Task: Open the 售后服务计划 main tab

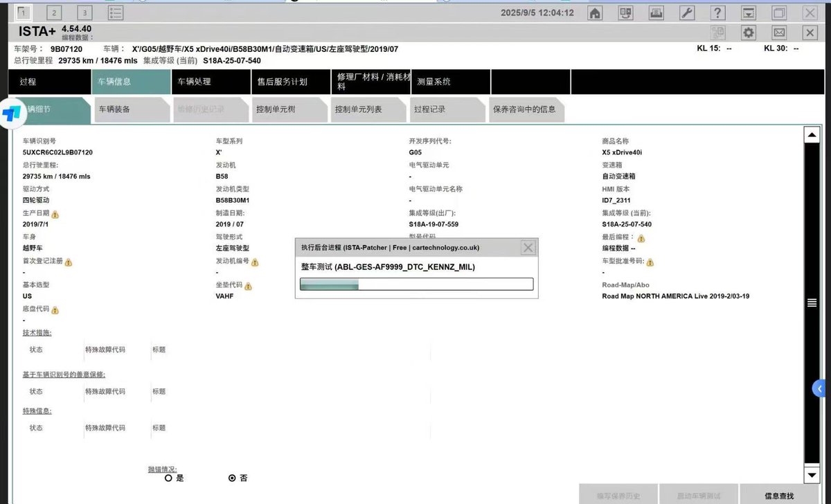Action: pos(291,82)
